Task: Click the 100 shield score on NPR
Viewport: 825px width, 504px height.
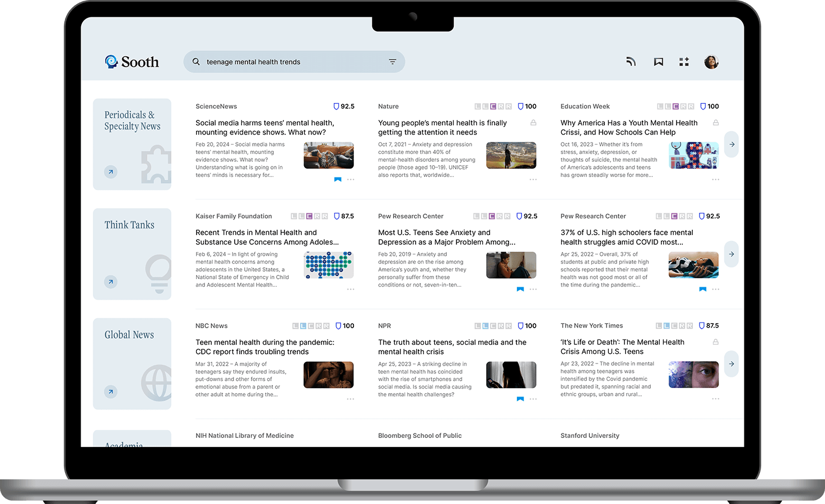Action: coord(527,326)
